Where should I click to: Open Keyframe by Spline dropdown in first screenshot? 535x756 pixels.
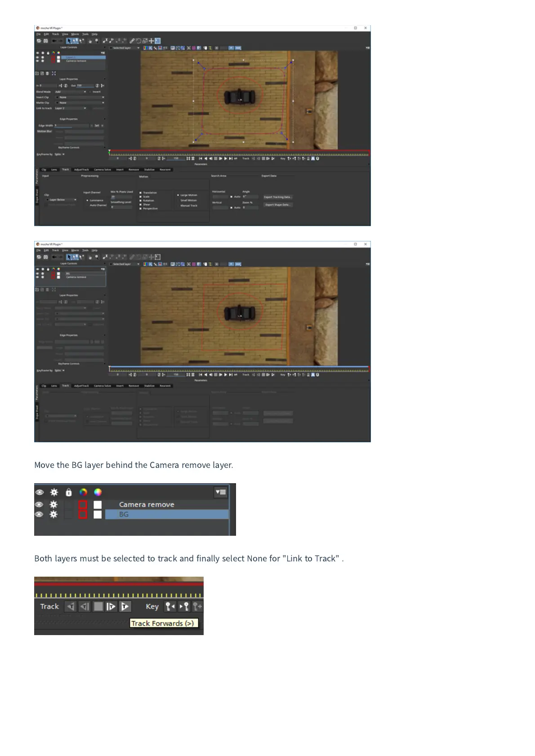coord(59,154)
